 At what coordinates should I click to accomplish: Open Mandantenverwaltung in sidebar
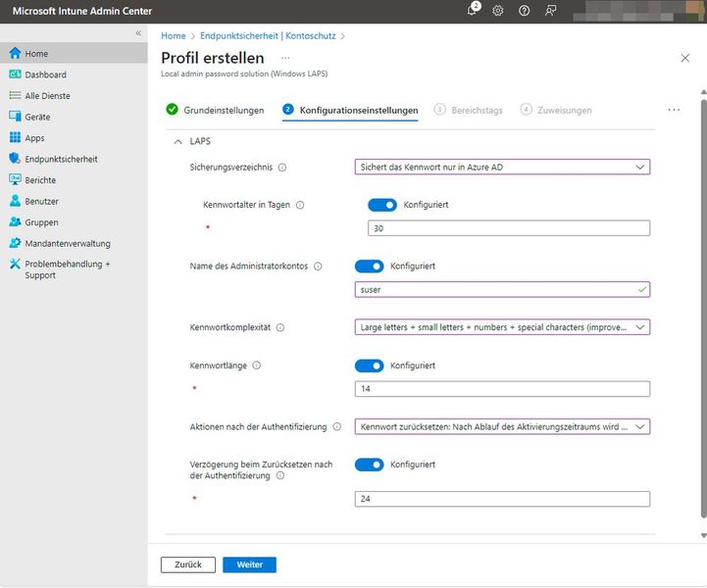pyautogui.click(x=68, y=243)
